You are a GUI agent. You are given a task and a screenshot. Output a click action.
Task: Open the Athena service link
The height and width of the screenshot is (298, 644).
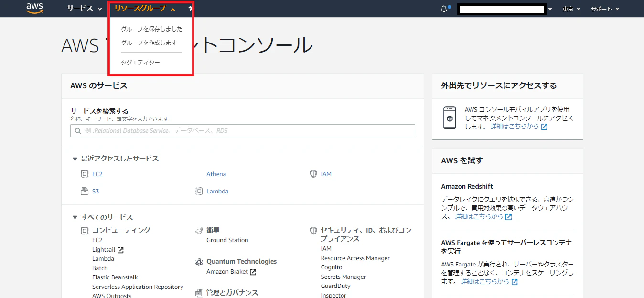[216, 174]
